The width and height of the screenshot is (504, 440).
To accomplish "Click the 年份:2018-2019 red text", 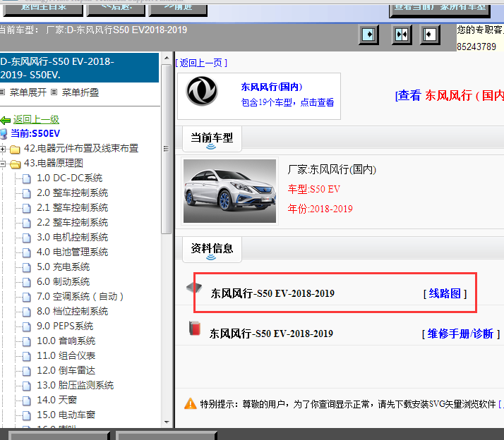I will click(x=320, y=209).
